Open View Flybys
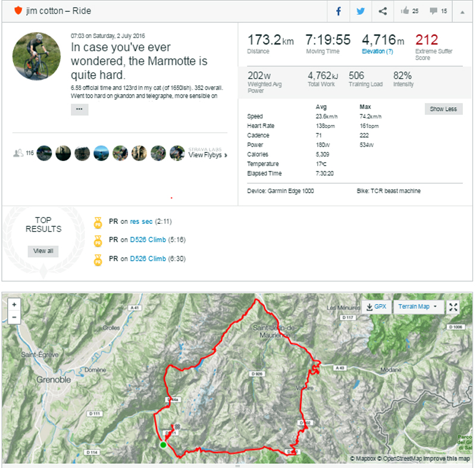The image size is (476, 468). click(207, 155)
